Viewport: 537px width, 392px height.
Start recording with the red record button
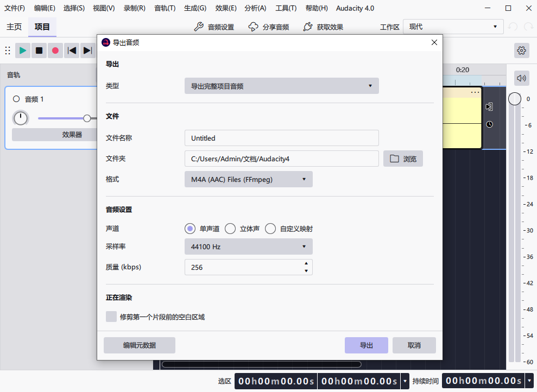[55, 50]
